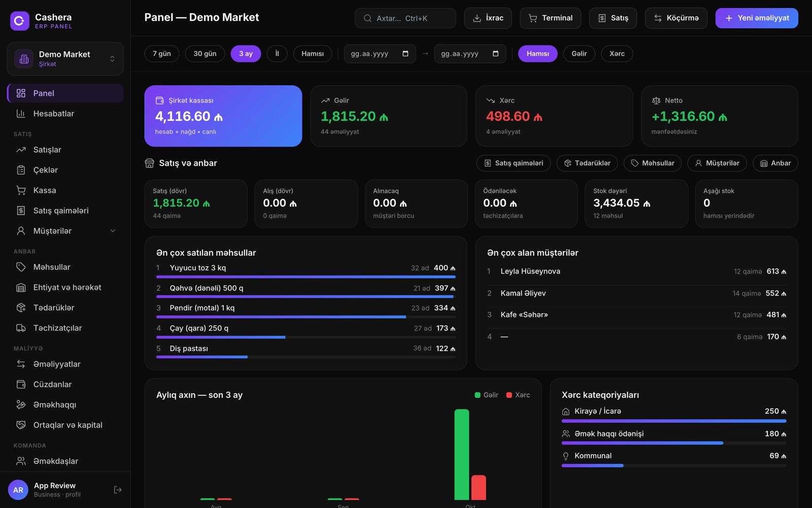The image size is (812, 508).
Task: Click the Tədarüklər box icon in sidebar
Action: tap(21, 307)
